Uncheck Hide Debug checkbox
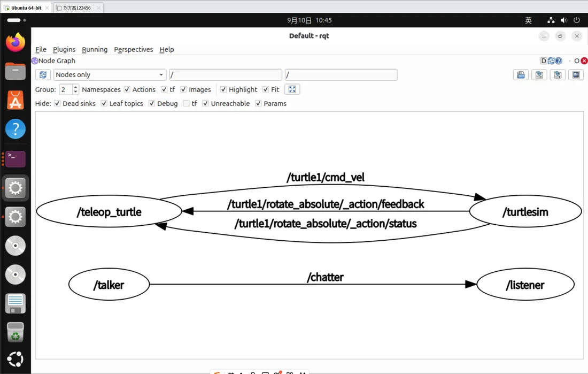Screen dimensions: 588x374 [151, 103]
